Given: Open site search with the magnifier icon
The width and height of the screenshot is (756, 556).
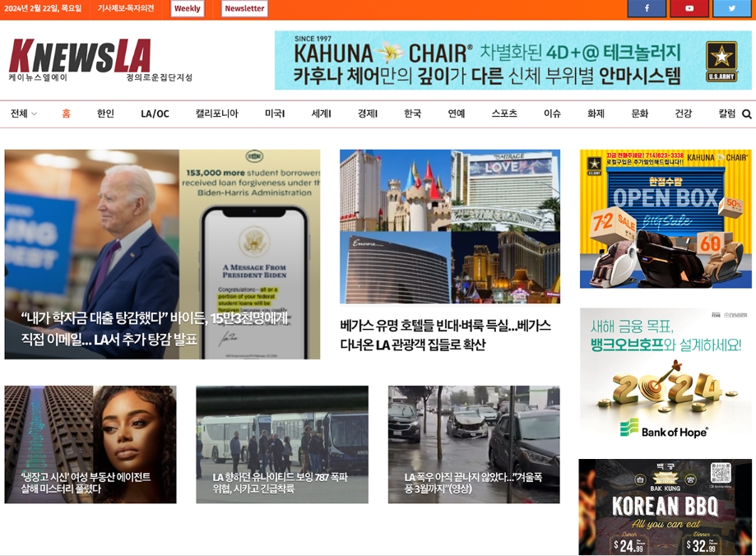Looking at the screenshot, I should point(745,114).
